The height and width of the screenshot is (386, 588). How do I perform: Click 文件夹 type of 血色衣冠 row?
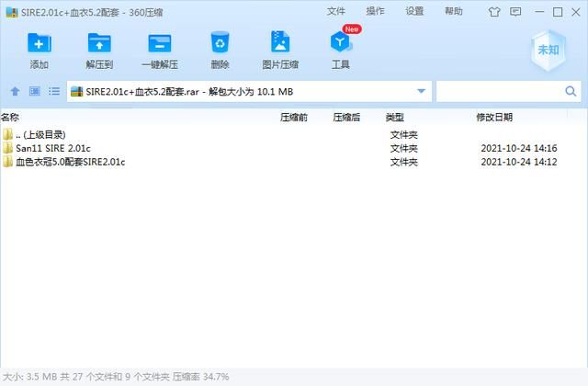[404, 162]
